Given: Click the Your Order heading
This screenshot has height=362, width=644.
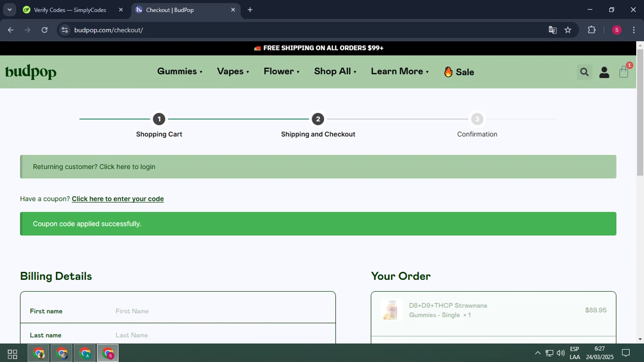Looking at the screenshot, I should tap(401, 276).
